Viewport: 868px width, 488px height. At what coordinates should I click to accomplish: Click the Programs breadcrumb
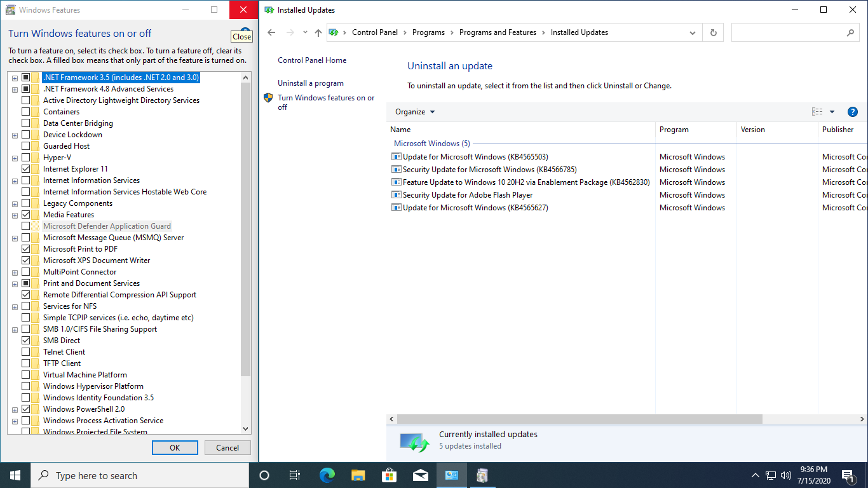coord(428,32)
